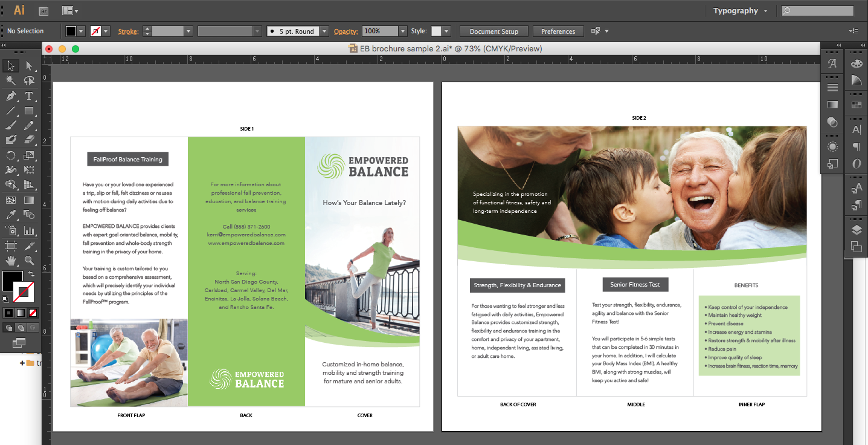
Task: Select the Scale tool
Action: pos(29,155)
